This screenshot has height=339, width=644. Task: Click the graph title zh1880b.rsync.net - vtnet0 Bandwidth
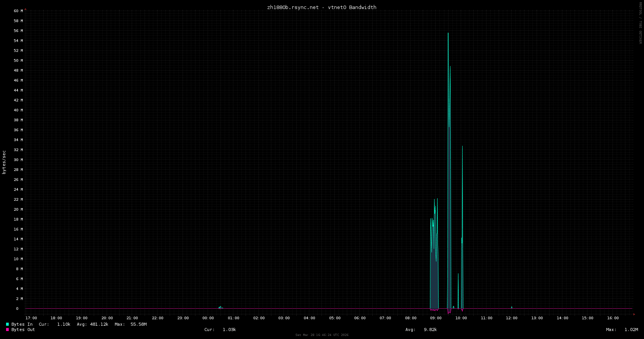tap(322, 7)
